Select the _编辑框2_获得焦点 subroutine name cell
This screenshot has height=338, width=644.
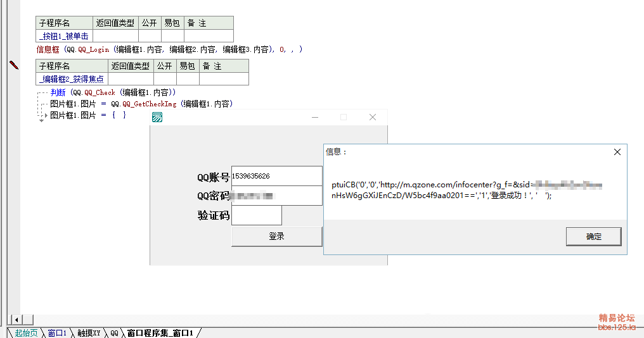click(x=72, y=78)
